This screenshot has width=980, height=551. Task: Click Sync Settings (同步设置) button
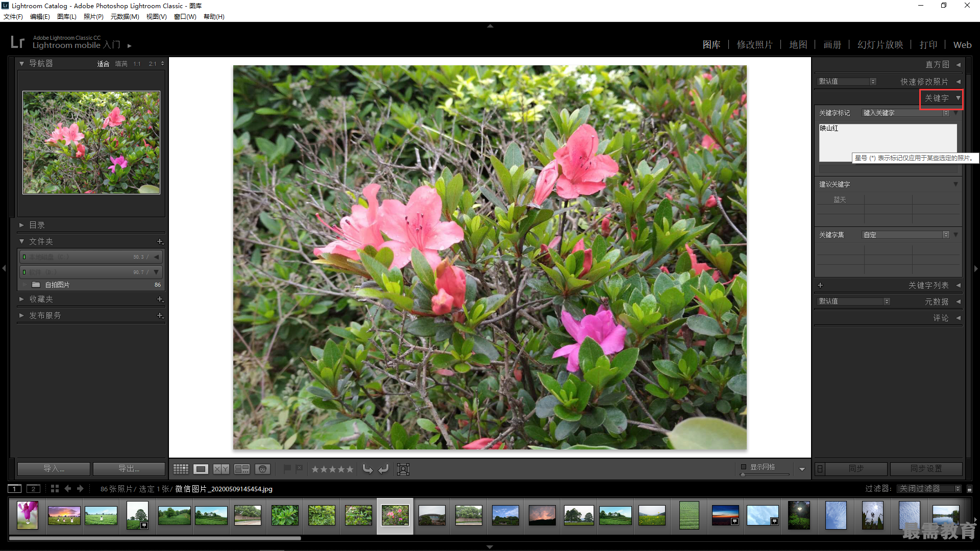click(926, 468)
